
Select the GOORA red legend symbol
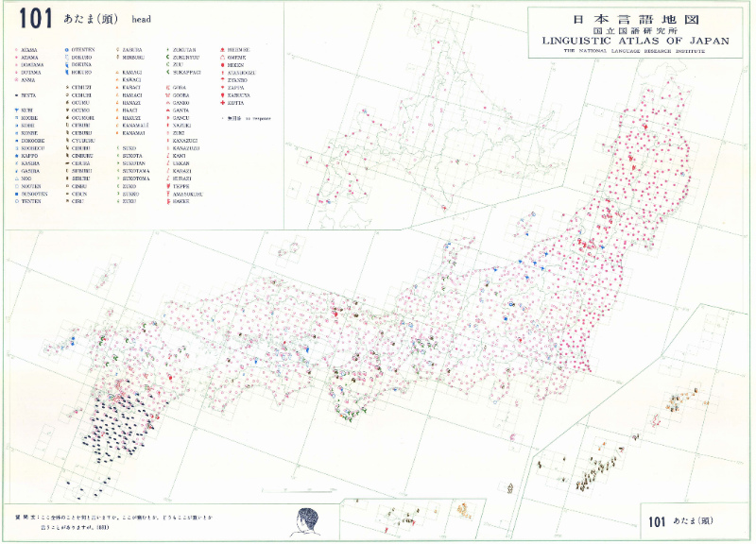pos(167,95)
